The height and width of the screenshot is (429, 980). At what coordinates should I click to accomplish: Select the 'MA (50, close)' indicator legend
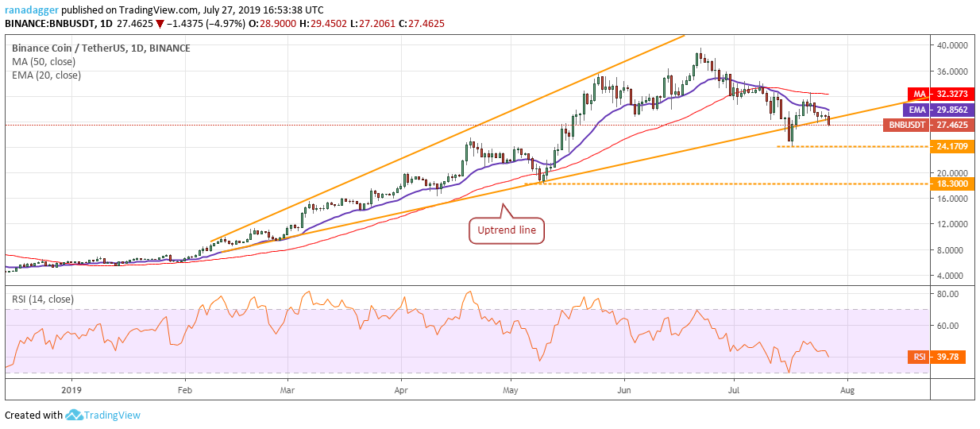pyautogui.click(x=44, y=62)
